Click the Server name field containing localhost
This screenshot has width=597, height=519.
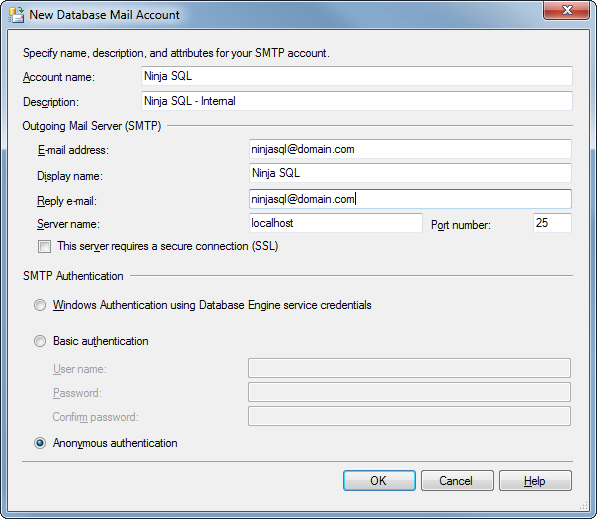point(335,223)
